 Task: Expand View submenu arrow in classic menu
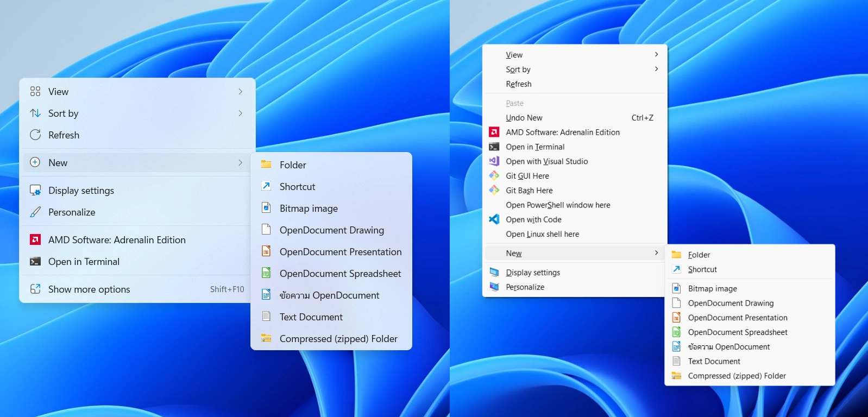coord(656,54)
